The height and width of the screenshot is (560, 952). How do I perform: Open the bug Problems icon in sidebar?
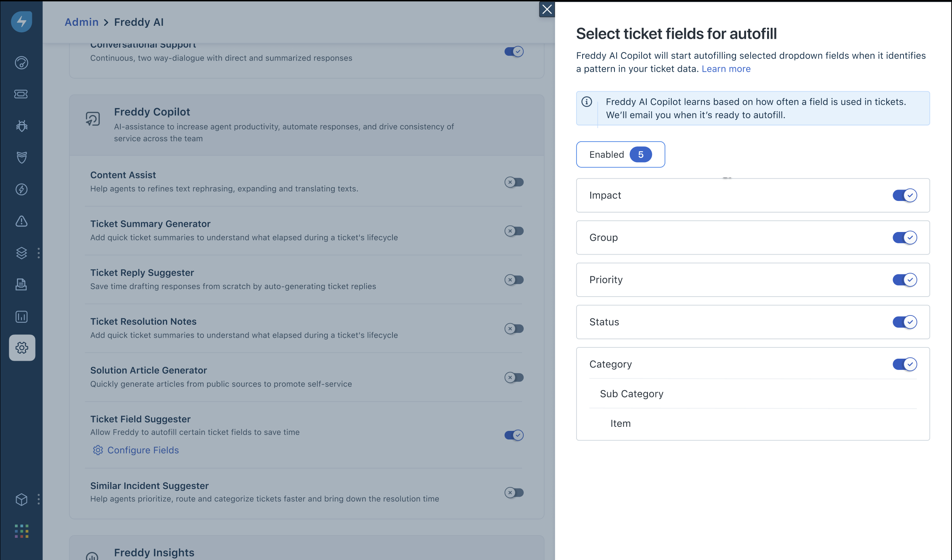tap(21, 126)
